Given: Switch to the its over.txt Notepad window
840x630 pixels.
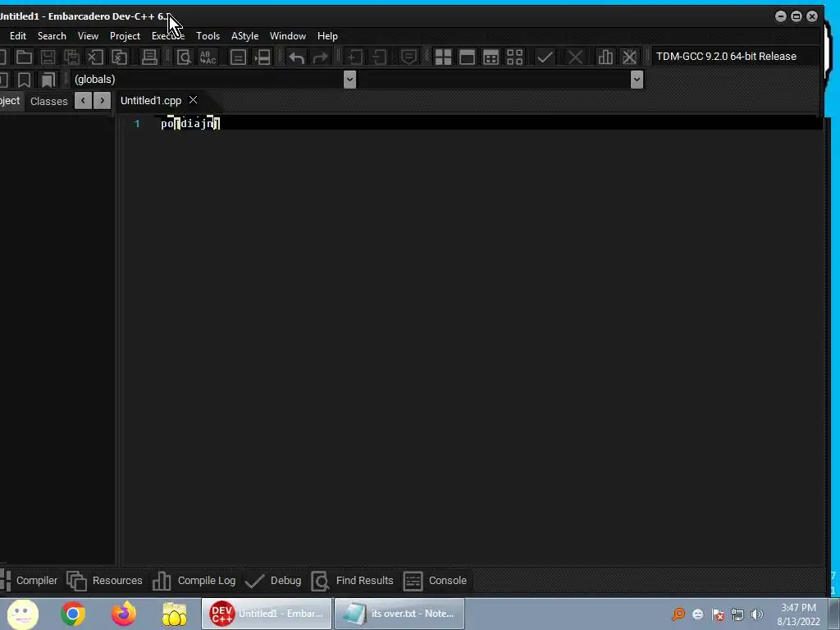Looking at the screenshot, I should 399,614.
